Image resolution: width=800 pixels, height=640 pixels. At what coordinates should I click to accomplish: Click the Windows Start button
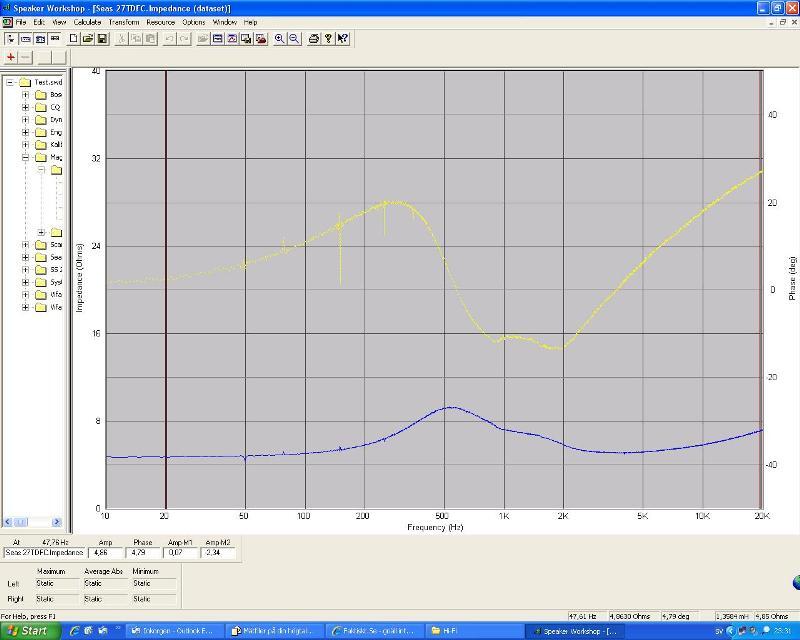pos(30,631)
